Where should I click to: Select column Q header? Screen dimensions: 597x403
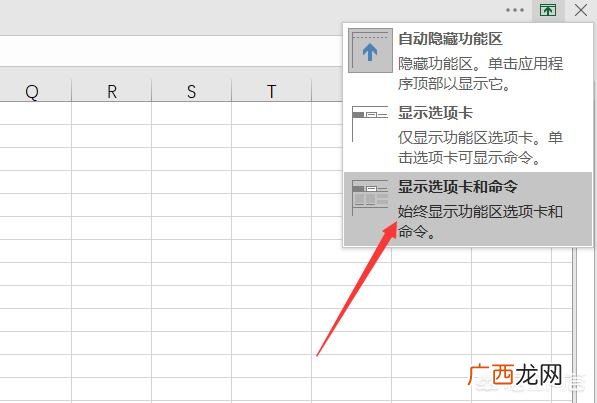[32, 91]
